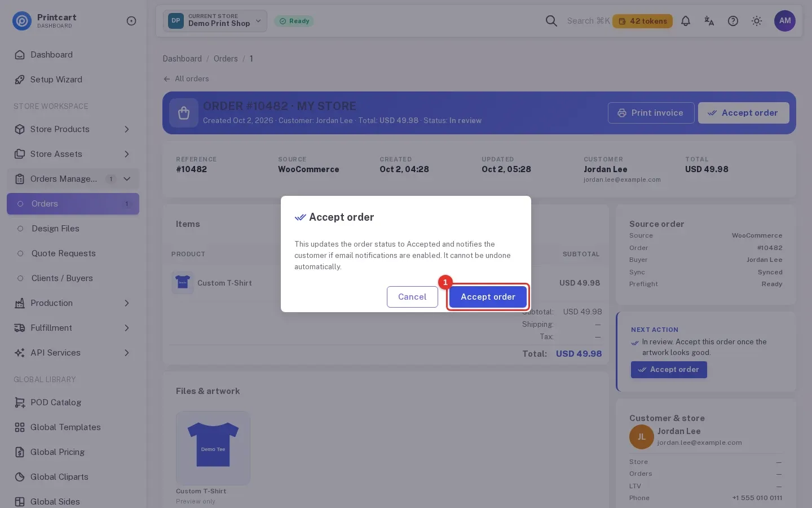Screen dimensions: 812x508
Task: Confirm with the dialog's Accept order button
Action: coord(488,297)
